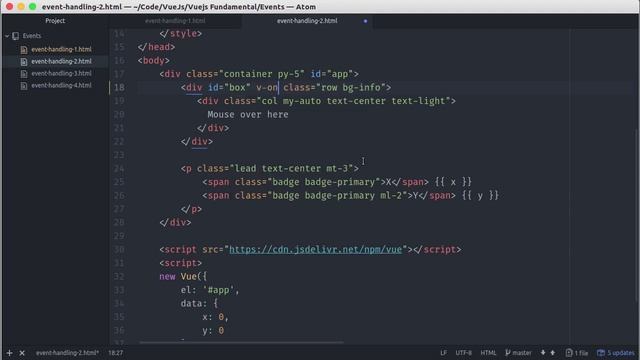Click 'new Vue({' on line 32

(x=183, y=277)
